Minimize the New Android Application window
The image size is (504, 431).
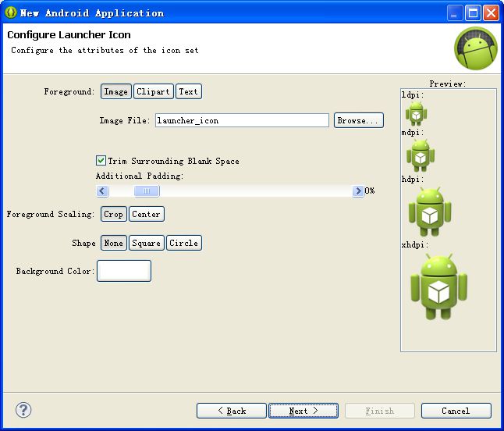455,13
